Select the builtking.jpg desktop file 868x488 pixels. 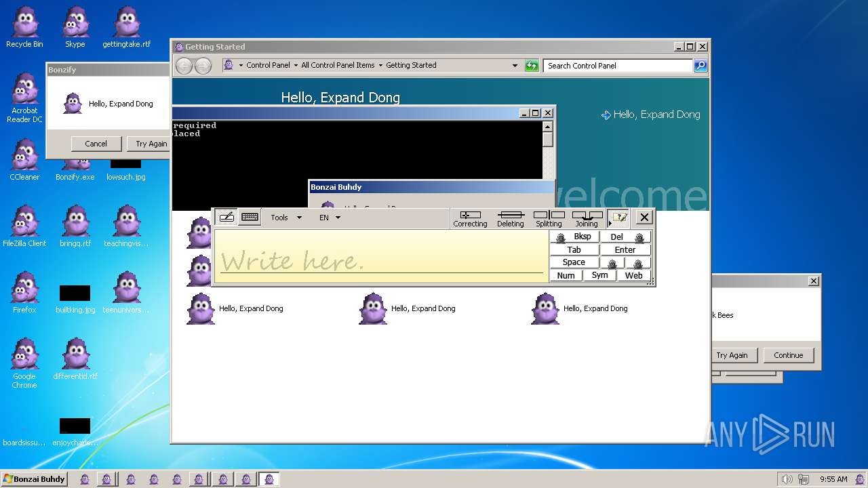[75, 299]
